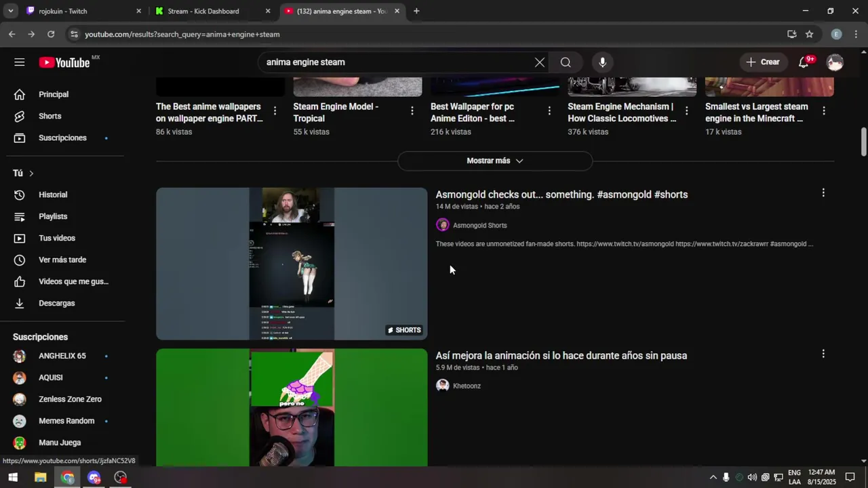
Task: Click the Khetoonz channel avatar
Action: click(443, 386)
